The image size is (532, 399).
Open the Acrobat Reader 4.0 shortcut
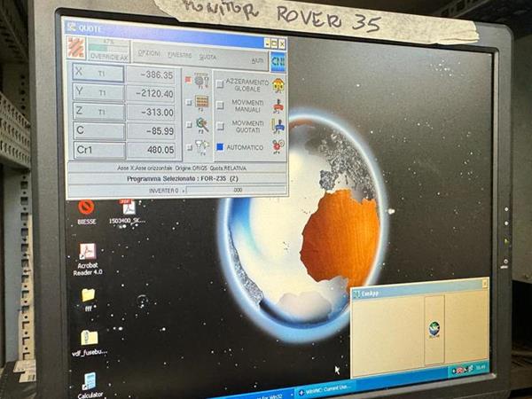point(88,260)
